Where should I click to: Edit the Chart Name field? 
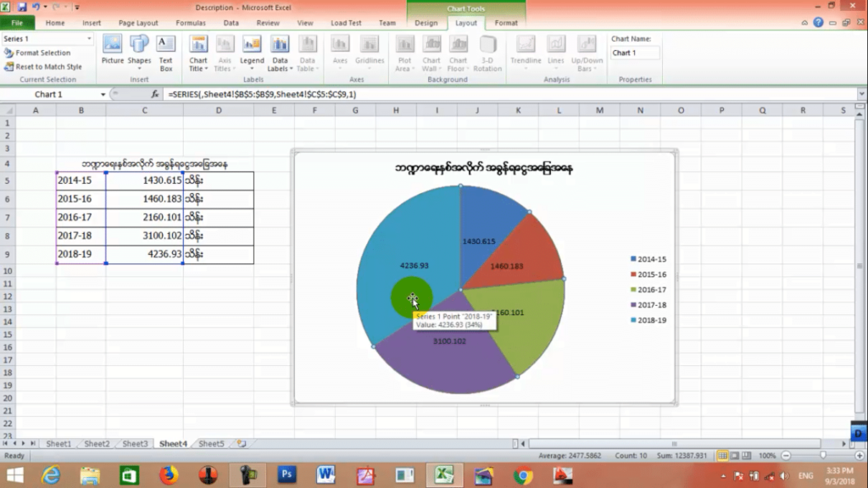pos(635,53)
